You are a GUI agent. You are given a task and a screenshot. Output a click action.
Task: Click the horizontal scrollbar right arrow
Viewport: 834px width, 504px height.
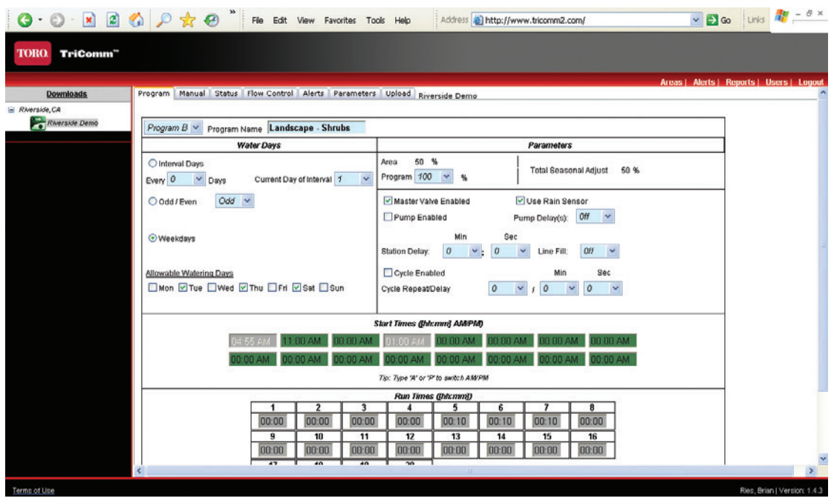point(810,471)
